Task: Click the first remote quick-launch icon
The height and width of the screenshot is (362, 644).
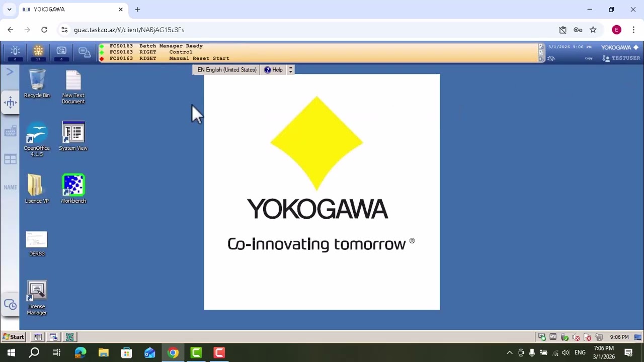Action: (38, 337)
